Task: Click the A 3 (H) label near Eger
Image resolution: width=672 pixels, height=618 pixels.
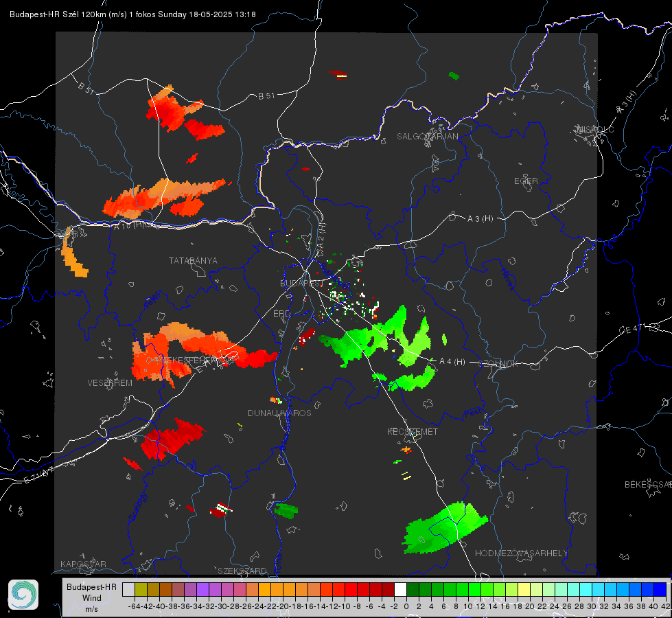Action: [x=480, y=218]
